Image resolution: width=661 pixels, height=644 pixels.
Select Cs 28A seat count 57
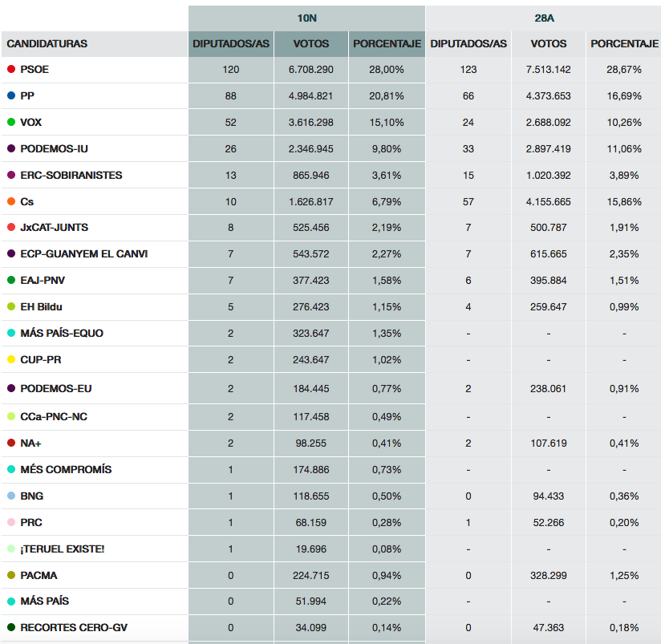click(x=468, y=202)
